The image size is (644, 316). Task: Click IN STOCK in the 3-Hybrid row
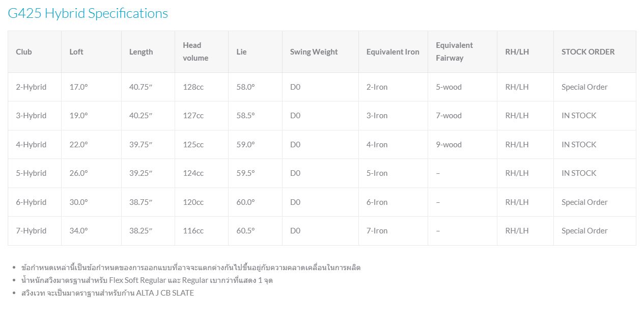(579, 116)
